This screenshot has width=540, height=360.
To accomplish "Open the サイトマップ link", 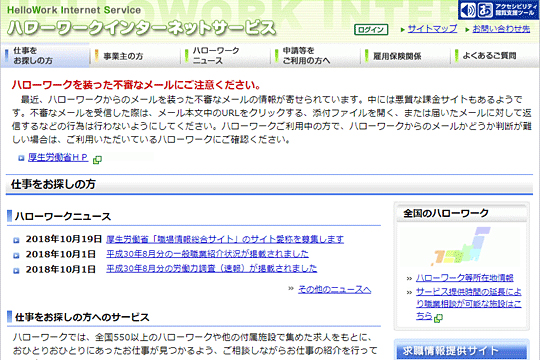I will pyautogui.click(x=432, y=29).
